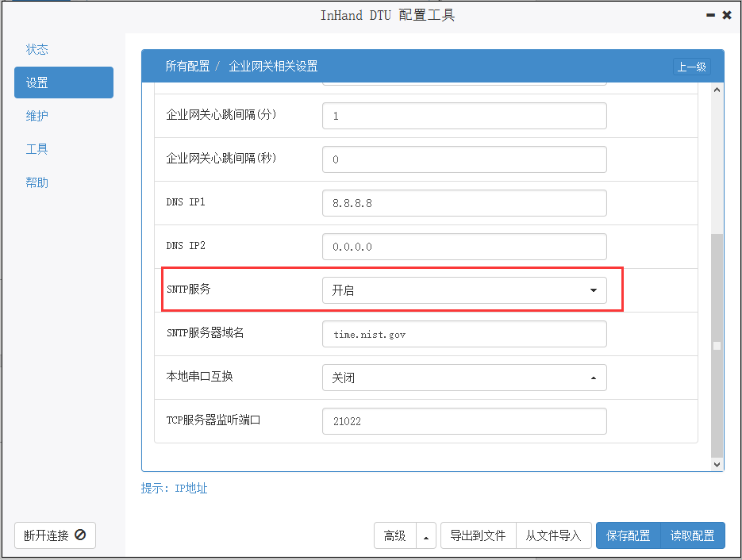Viewport: 742px width, 560px height.
Task: Click the scrollbar down arrow
Action: [x=717, y=465]
